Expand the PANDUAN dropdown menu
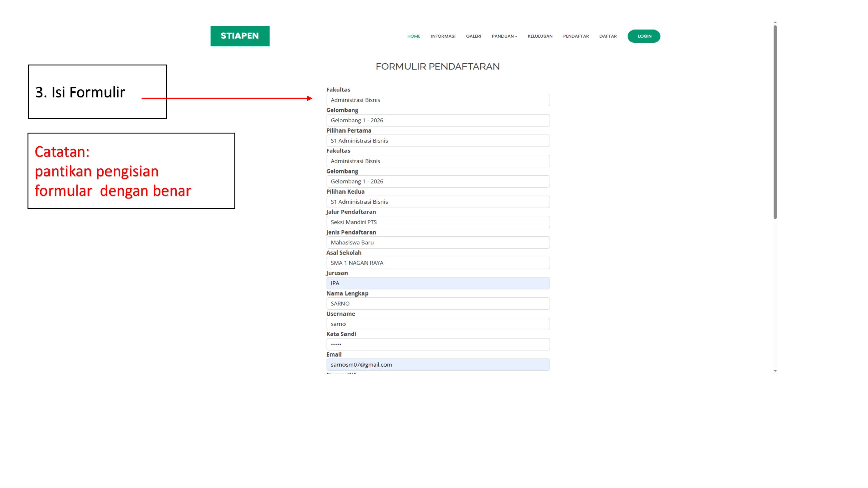Image resolution: width=868 pixels, height=488 pixels. pyautogui.click(x=504, y=36)
